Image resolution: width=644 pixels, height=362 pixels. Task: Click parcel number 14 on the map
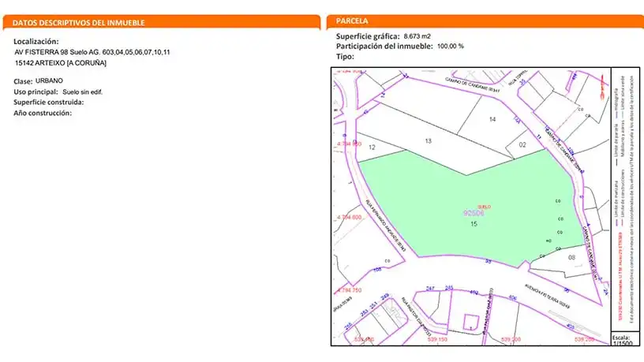coord(492,119)
